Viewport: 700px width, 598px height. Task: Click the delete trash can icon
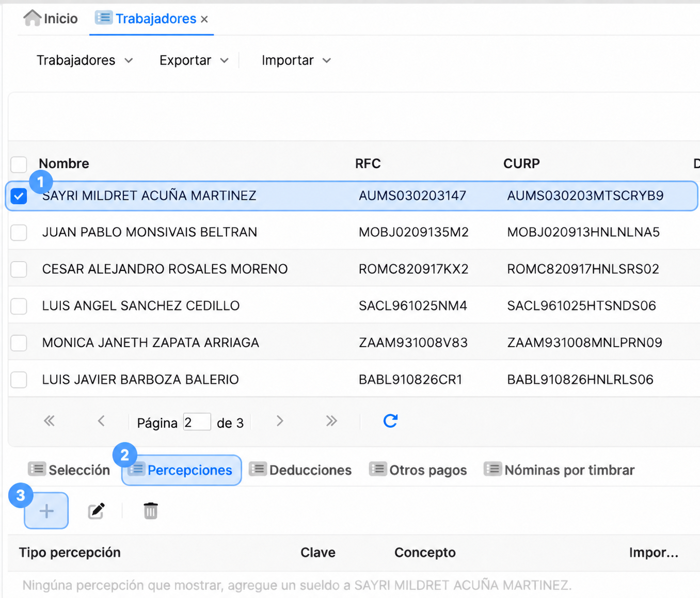click(x=151, y=511)
